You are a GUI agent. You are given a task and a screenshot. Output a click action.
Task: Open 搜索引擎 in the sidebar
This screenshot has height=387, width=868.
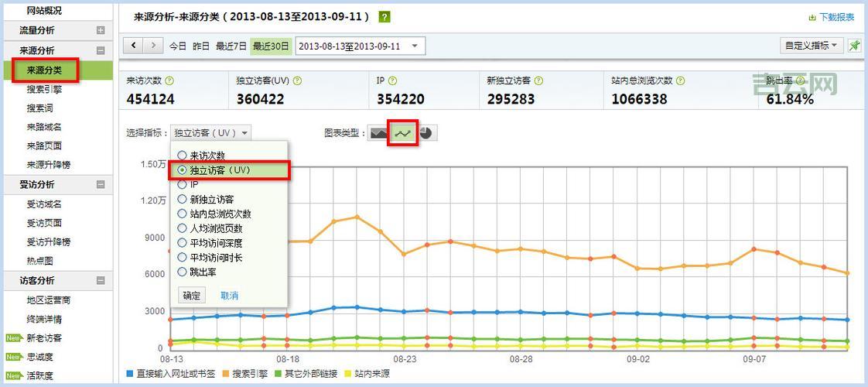coord(44,89)
